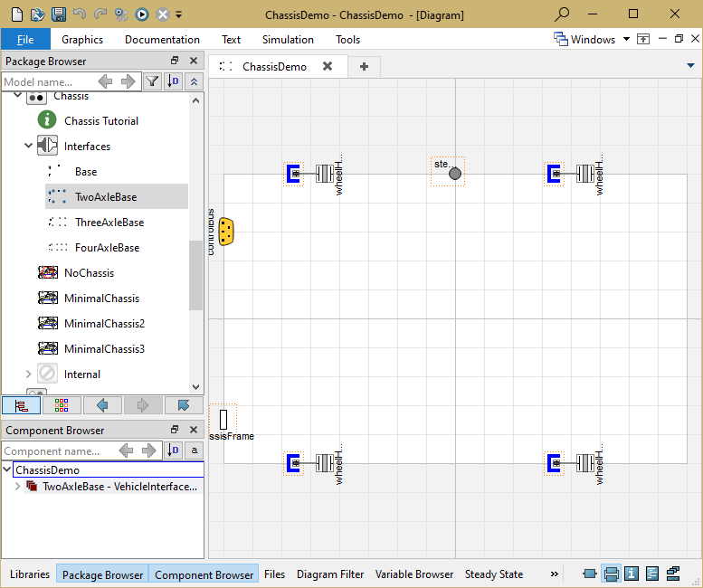Click the Simulate play icon in title bar
This screenshot has width=703, height=588.
[142, 14]
